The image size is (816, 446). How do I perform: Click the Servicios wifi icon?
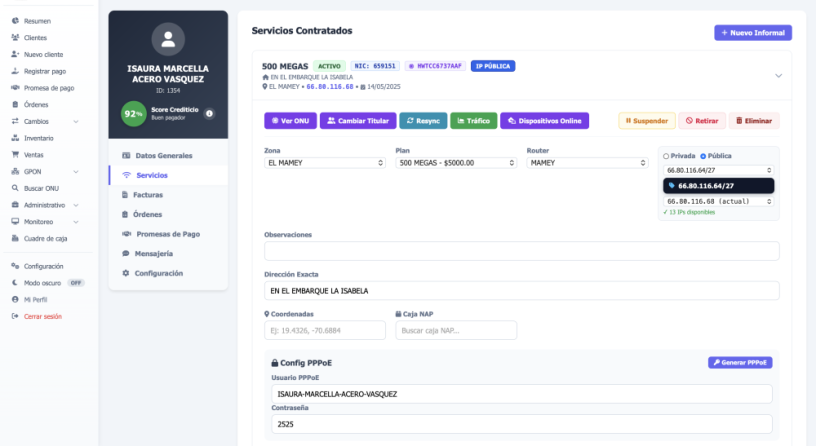(x=126, y=175)
